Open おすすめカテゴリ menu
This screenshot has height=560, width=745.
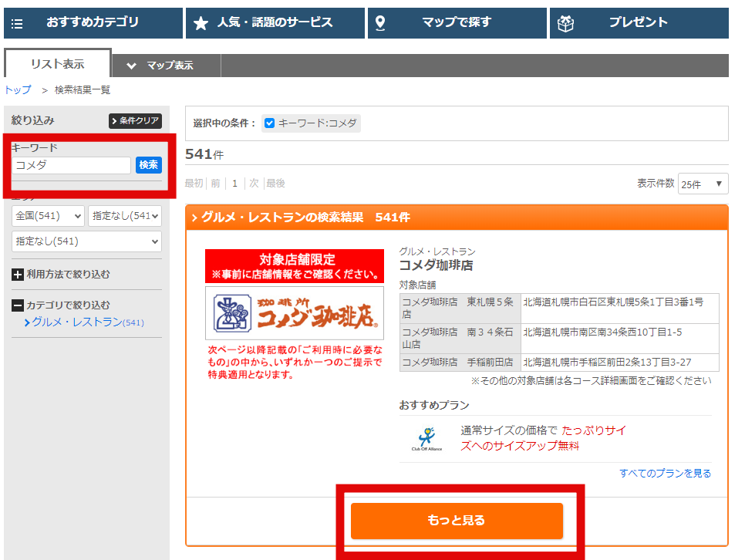[x=93, y=23]
